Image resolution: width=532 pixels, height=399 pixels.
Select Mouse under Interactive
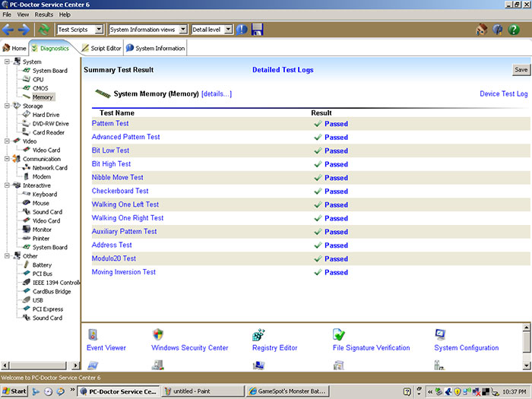41,203
